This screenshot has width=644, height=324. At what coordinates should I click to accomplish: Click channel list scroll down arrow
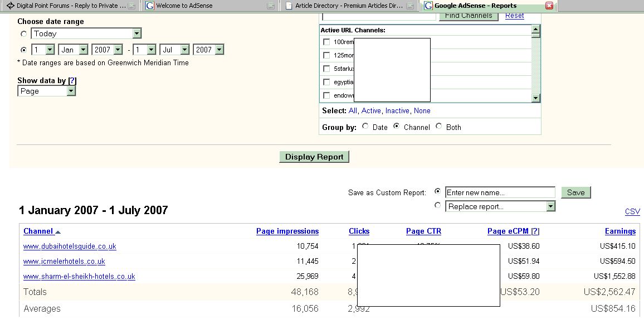pyautogui.click(x=535, y=98)
